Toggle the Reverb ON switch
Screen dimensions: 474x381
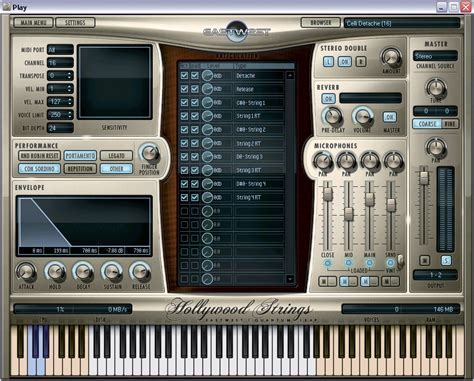pos(328,98)
